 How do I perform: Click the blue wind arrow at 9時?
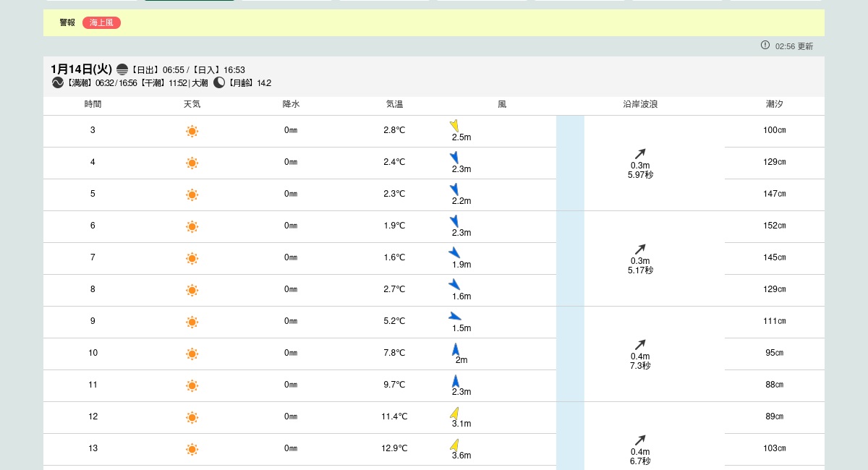[455, 316]
